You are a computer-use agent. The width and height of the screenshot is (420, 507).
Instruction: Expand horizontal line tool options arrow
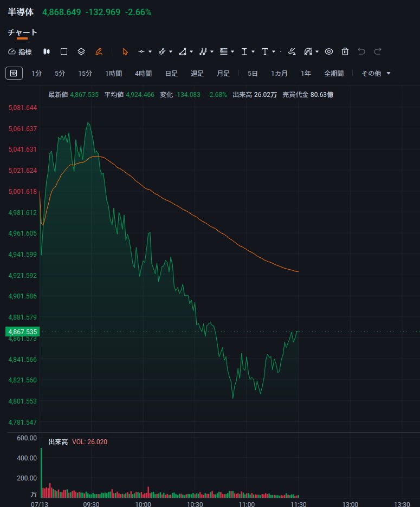150,52
